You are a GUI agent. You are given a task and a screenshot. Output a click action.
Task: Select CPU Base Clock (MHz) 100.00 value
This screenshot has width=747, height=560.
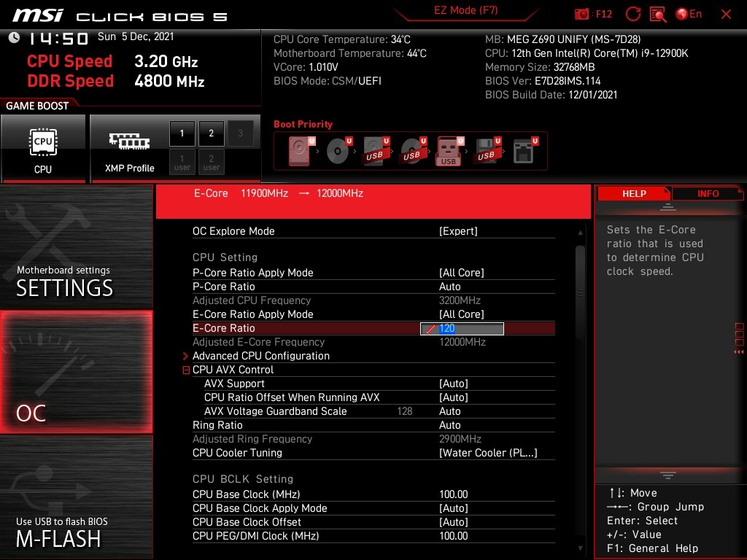pos(454,494)
